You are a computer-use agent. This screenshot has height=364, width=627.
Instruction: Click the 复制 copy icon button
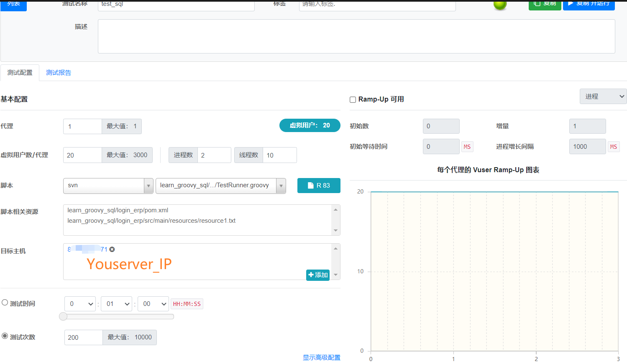pos(545,4)
